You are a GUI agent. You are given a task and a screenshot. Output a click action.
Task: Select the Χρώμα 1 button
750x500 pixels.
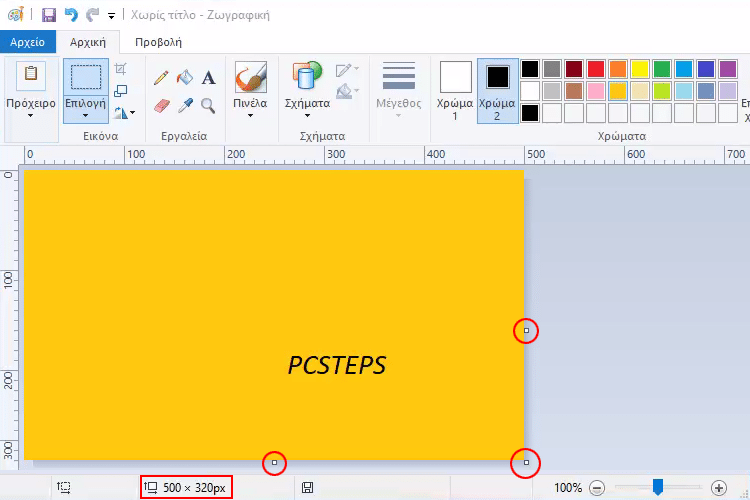tap(455, 91)
